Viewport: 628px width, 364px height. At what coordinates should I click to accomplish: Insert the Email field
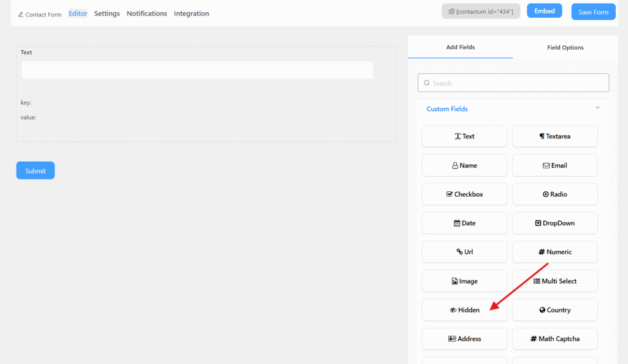coord(554,165)
